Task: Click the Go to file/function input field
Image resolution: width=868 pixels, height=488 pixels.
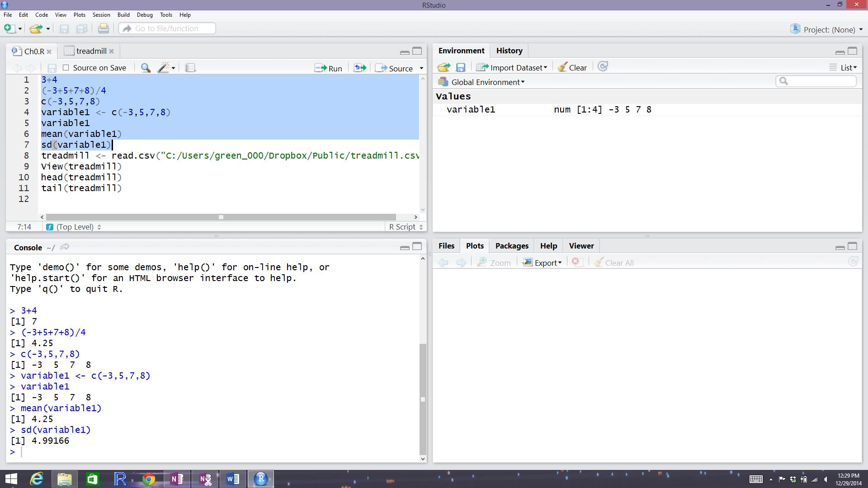Action: 167,28
